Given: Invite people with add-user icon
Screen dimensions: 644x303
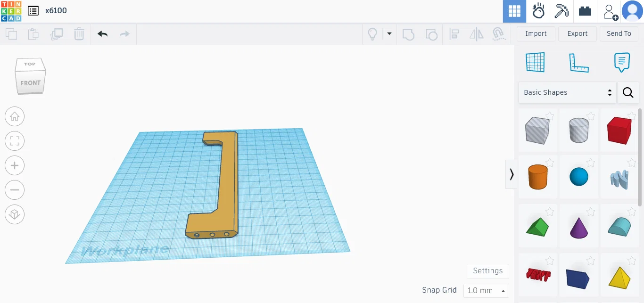Looking at the screenshot, I should pos(610,12).
